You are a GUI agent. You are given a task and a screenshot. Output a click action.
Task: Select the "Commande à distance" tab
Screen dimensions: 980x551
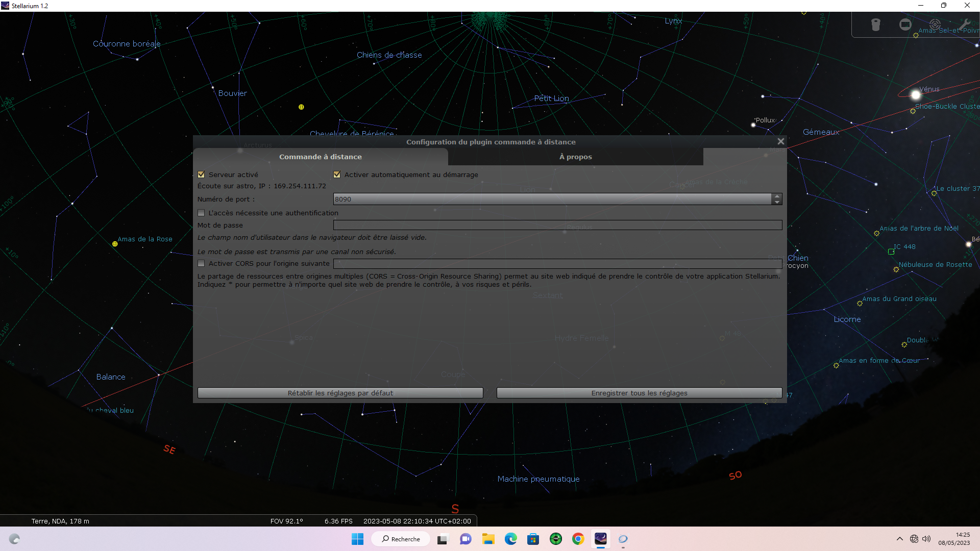click(320, 157)
